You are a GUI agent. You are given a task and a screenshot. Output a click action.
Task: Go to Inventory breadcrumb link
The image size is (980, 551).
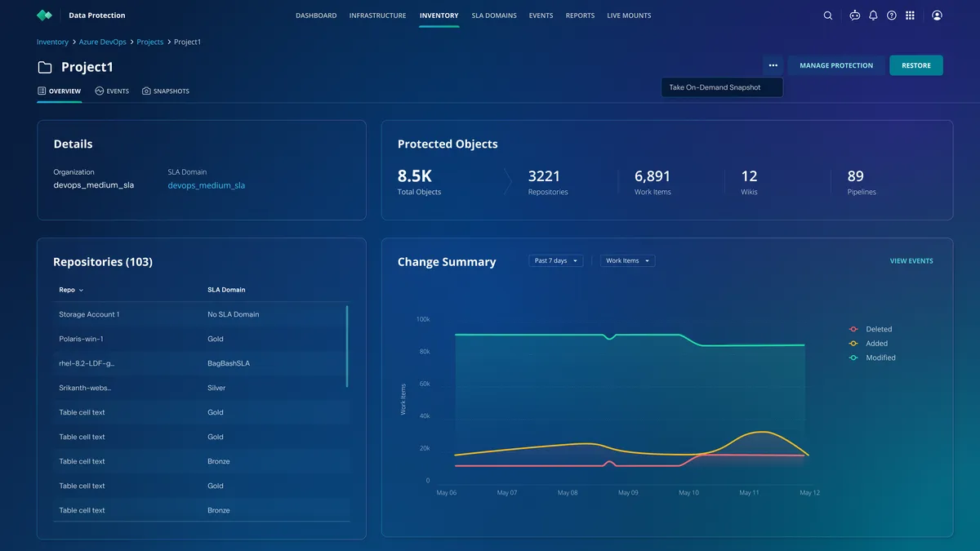tap(52, 42)
